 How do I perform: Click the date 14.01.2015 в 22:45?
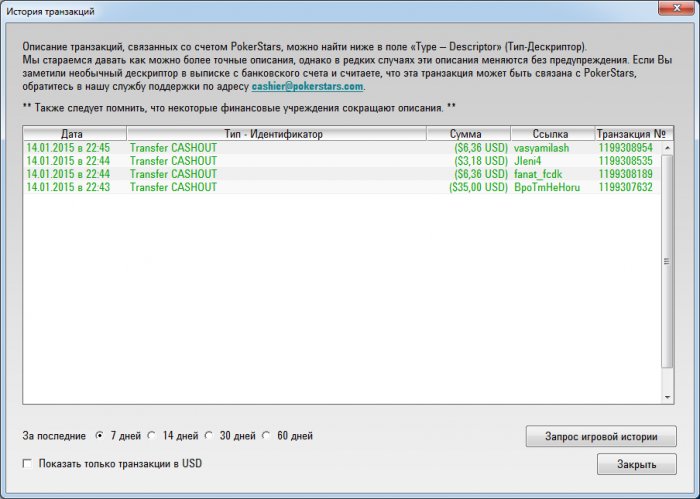tap(68, 148)
